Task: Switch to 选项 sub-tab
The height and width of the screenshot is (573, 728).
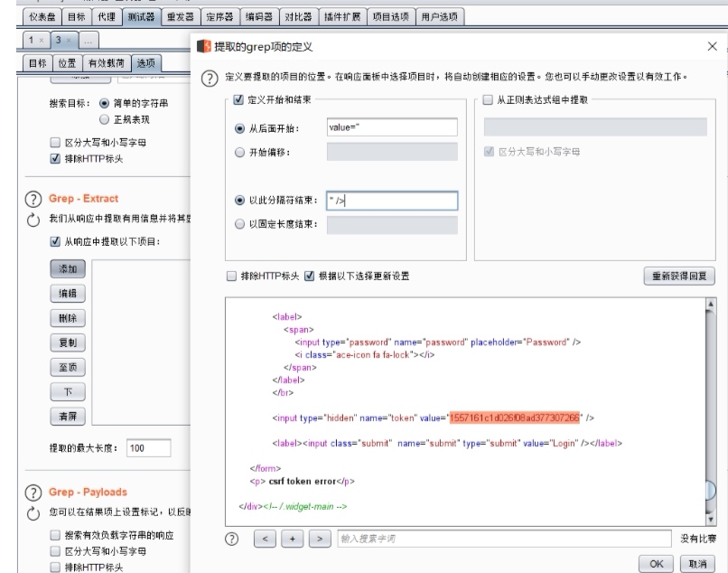Action: 145,63
